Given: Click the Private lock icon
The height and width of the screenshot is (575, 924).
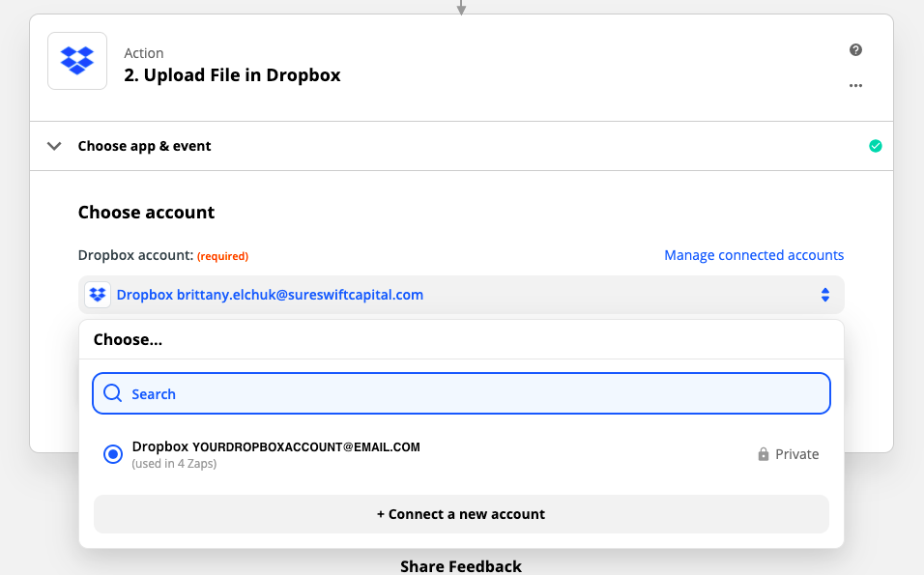Looking at the screenshot, I should (764, 453).
